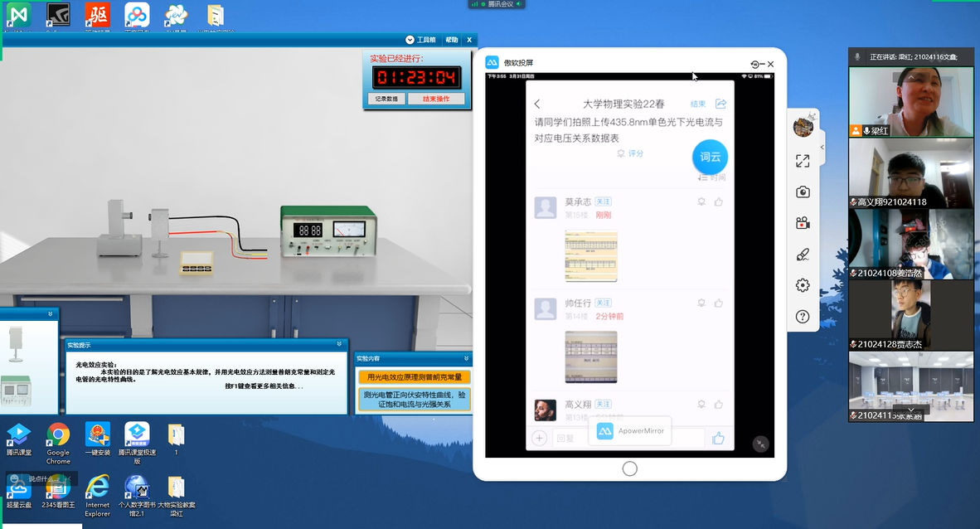Toggle 关注 follow for 帅任行
The image size is (980, 529).
(604, 303)
